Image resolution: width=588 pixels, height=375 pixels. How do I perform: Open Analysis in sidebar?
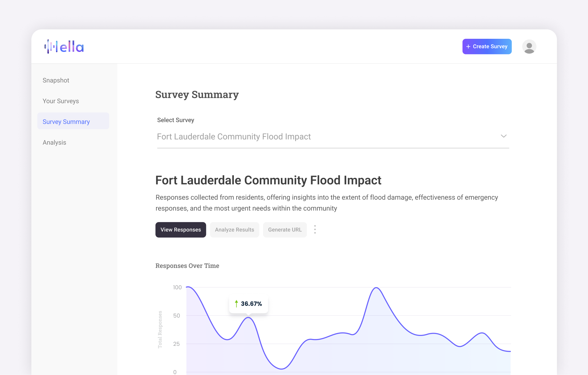tap(54, 143)
